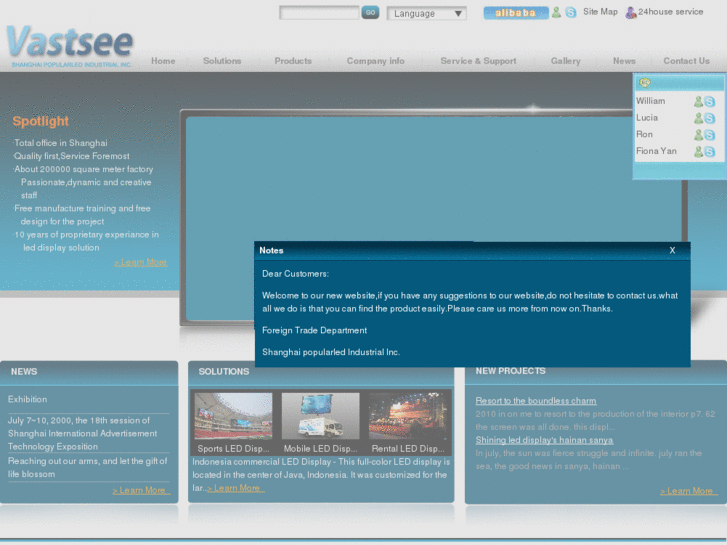Open the alibaba badge link
The height and width of the screenshot is (545, 727).
[x=516, y=13]
